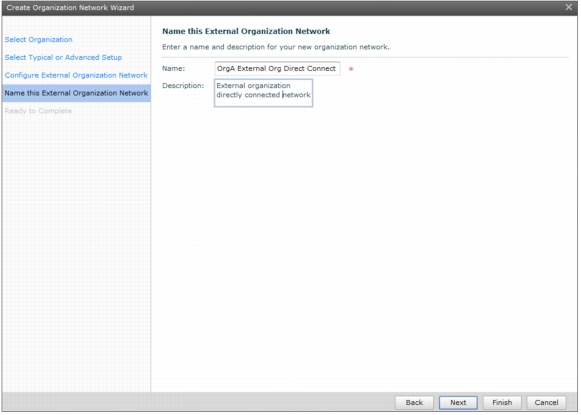Click empty space in the bottom button bar
This screenshot has height=415, width=581.
(x=196, y=402)
